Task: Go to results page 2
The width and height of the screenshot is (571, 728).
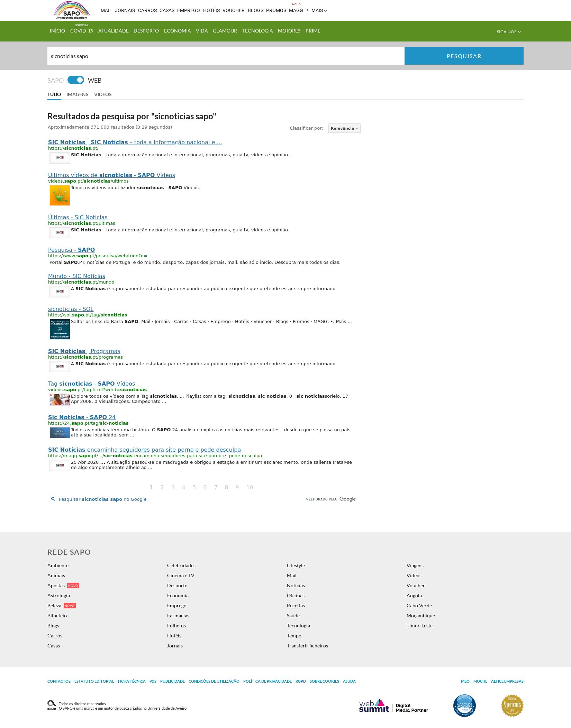Action: [x=162, y=487]
